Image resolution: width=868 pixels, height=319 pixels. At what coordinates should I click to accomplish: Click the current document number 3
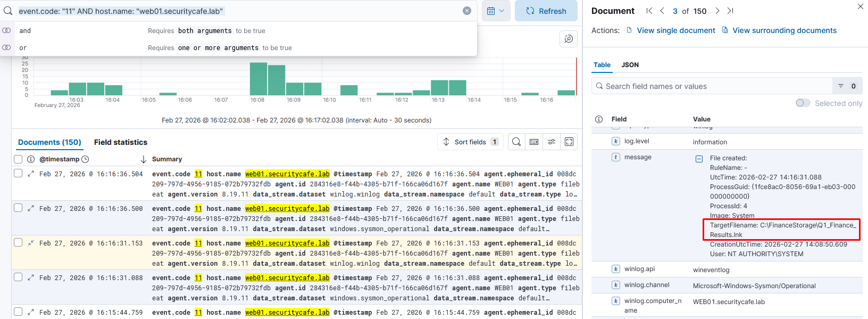tap(675, 11)
